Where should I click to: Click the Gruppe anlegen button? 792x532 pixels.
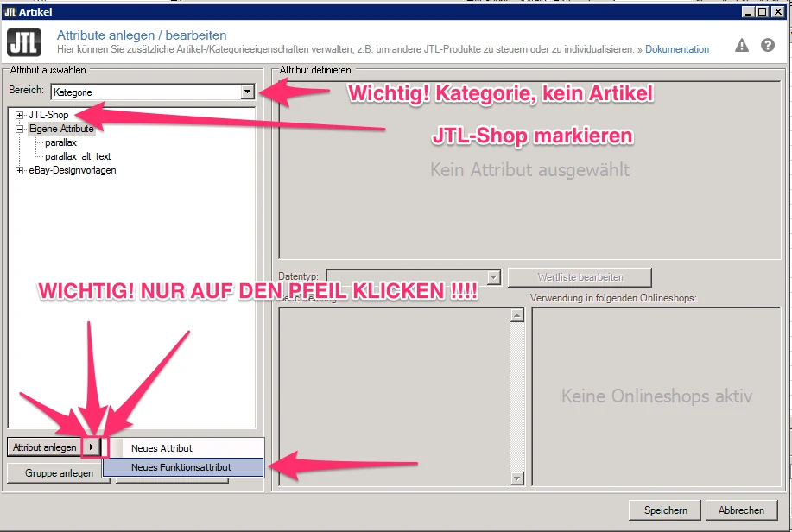click(59, 473)
